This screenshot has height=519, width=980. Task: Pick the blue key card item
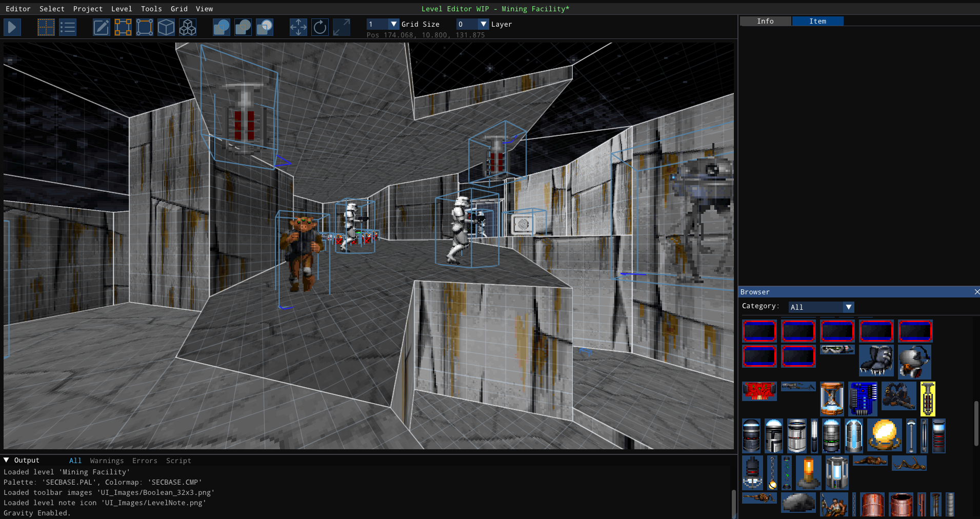[x=863, y=398]
